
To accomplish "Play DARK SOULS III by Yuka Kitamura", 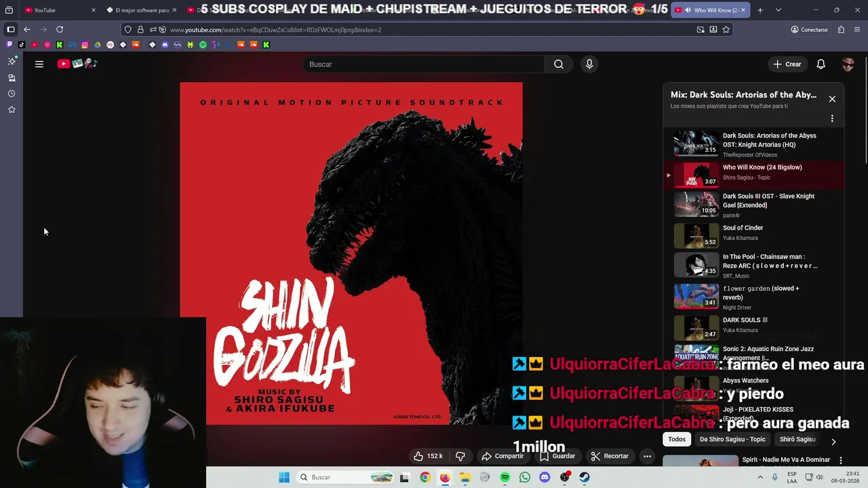I will [x=753, y=328].
